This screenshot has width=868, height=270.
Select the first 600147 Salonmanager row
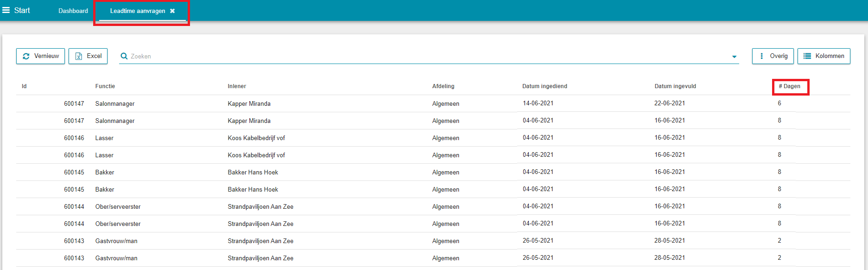433,103
